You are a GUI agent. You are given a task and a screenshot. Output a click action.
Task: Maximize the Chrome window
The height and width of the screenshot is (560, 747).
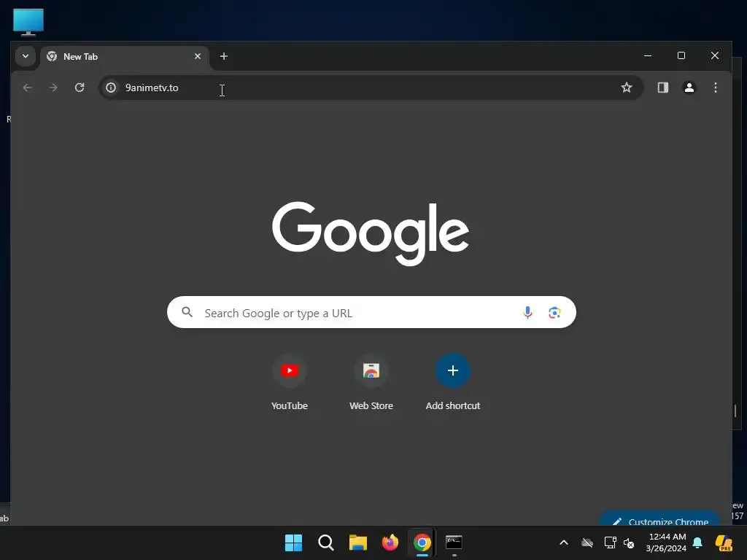coord(681,55)
